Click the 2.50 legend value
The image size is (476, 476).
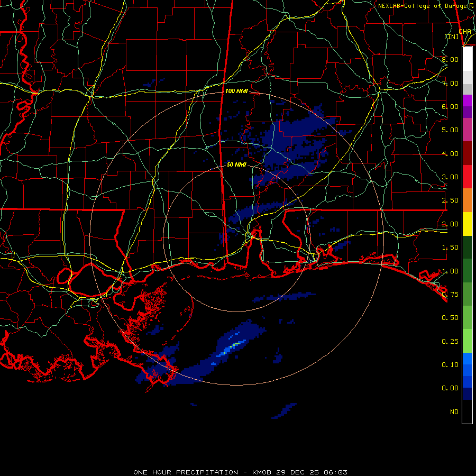coord(450,200)
